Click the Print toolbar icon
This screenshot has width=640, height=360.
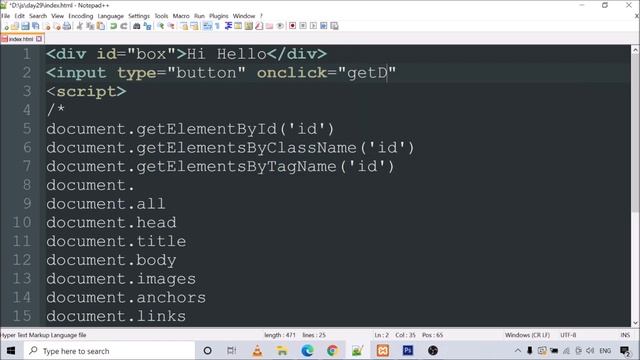click(67, 26)
